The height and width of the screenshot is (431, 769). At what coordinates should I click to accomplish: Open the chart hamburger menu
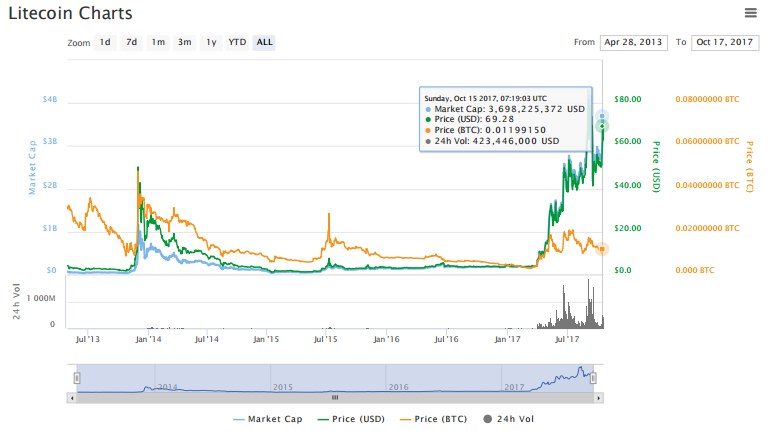pyautogui.click(x=750, y=13)
